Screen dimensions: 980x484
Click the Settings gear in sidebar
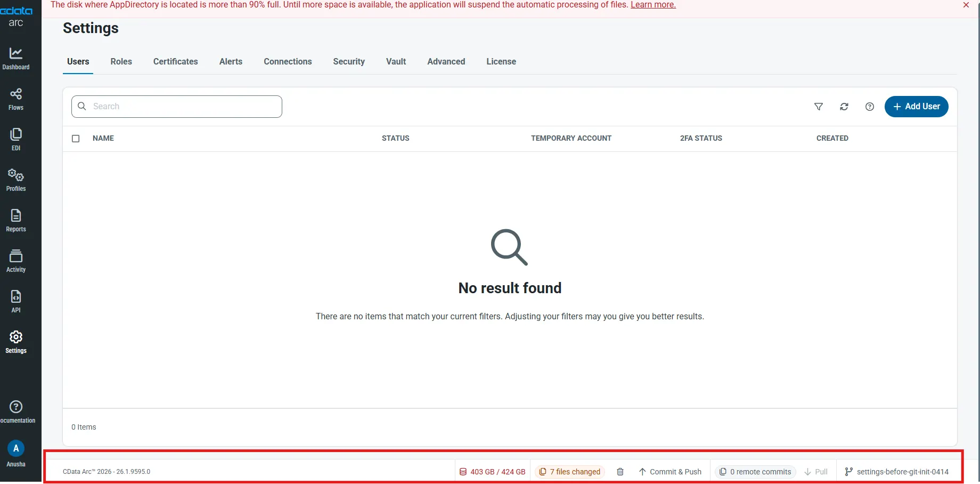pyautogui.click(x=16, y=342)
